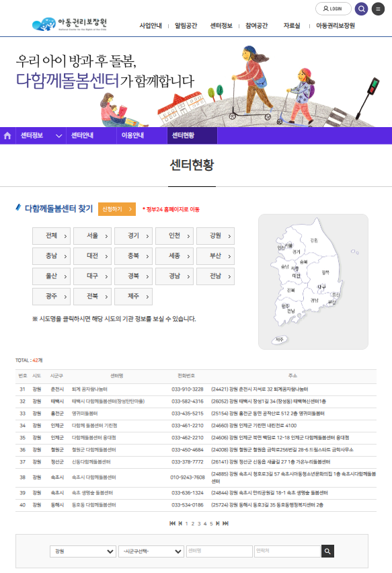This screenshot has height=573, width=392.
Task: Select phone number 033-582-4316
Action: [188, 402]
